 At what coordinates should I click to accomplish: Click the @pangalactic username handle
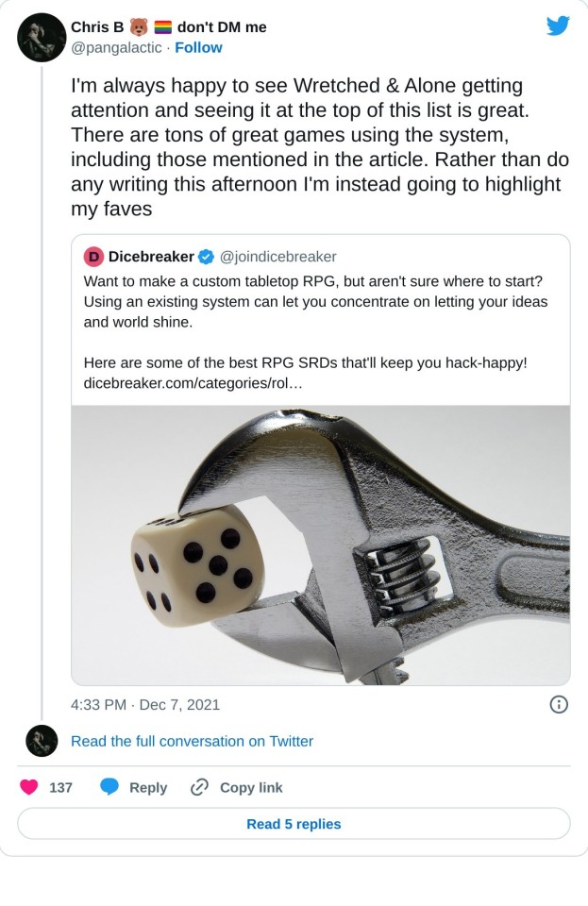click(116, 48)
